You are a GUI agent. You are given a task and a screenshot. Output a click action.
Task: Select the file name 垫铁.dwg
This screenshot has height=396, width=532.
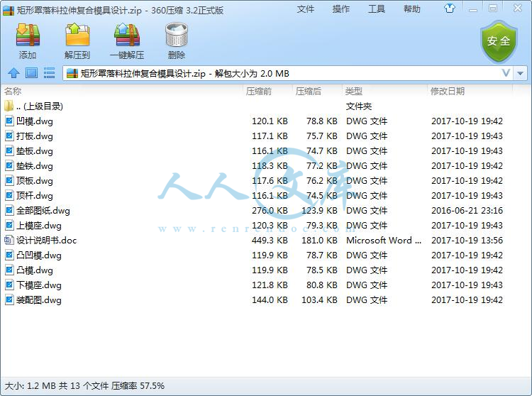coord(35,166)
